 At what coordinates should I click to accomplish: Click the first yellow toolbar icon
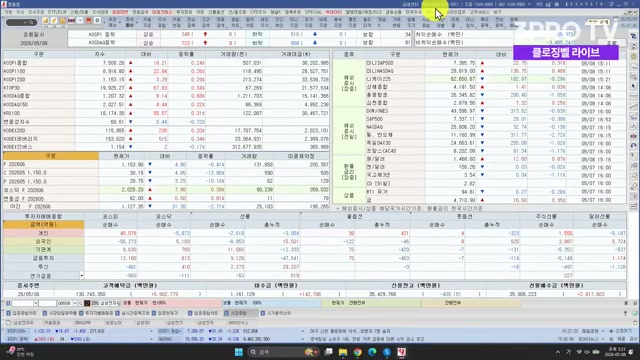45,21
